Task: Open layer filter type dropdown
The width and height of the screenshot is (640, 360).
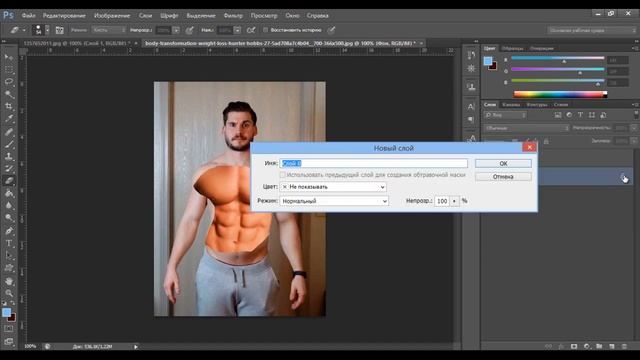Action: click(x=505, y=115)
